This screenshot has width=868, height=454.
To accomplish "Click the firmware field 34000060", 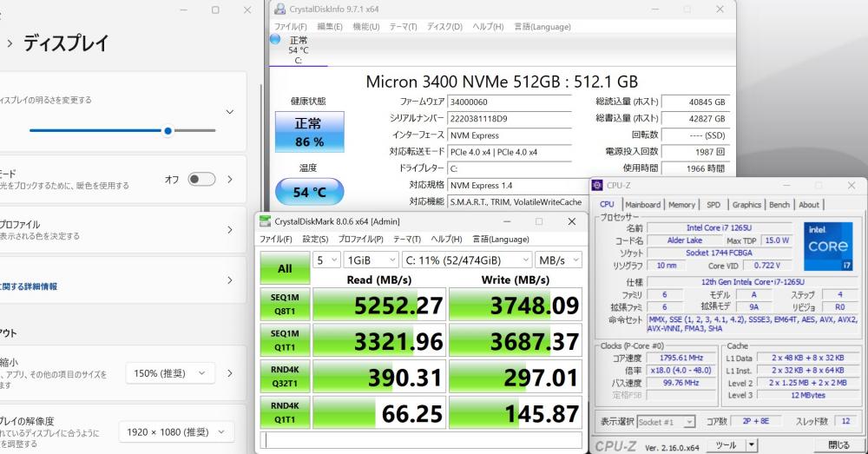I will pyautogui.click(x=510, y=102).
